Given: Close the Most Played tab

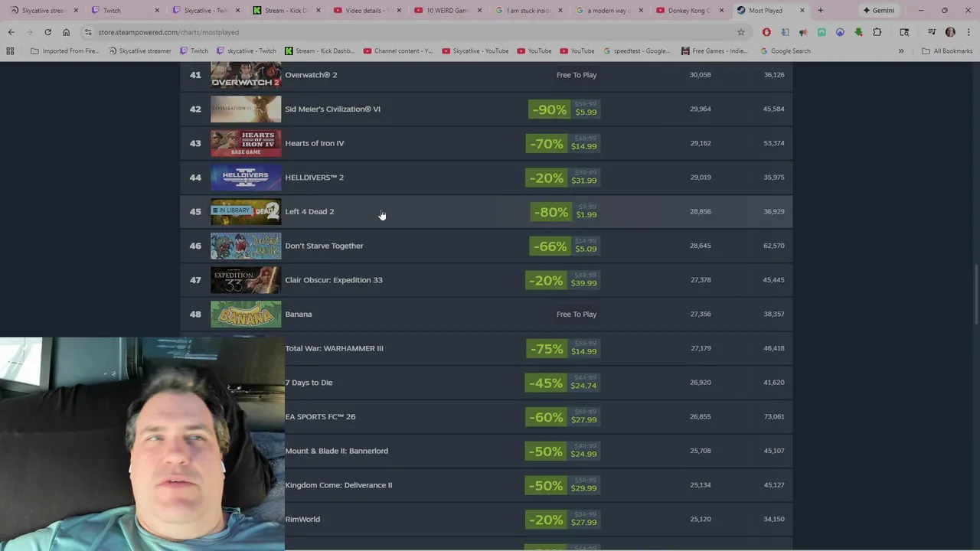Looking at the screenshot, I should (x=802, y=11).
